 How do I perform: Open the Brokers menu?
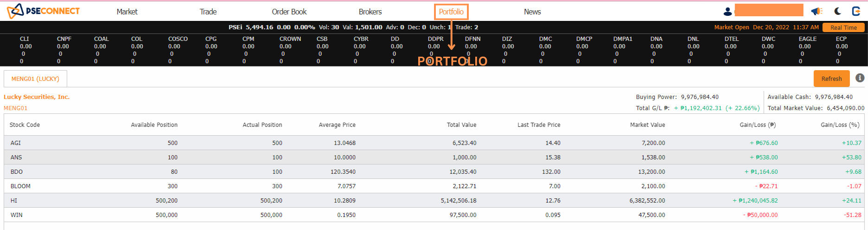click(370, 12)
